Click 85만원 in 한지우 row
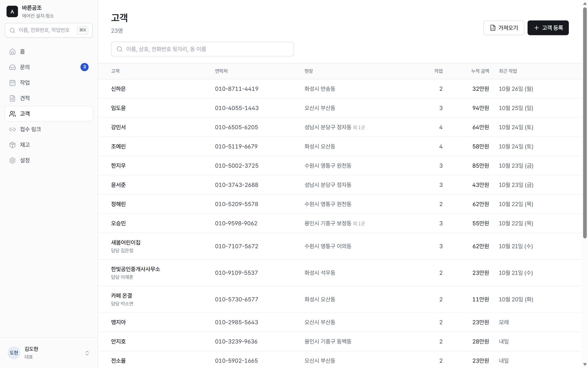588x368 pixels. pyautogui.click(x=481, y=166)
